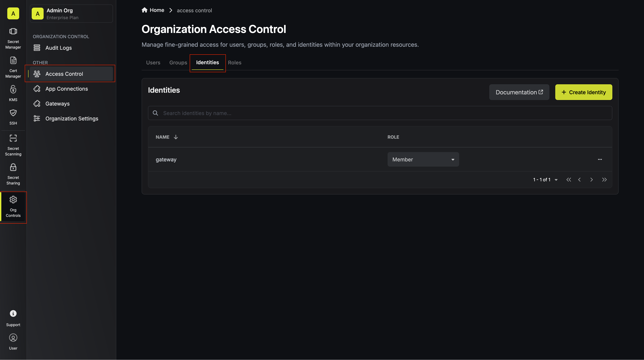This screenshot has height=360, width=644.
Task: Go to KMS product
Action: [13, 93]
